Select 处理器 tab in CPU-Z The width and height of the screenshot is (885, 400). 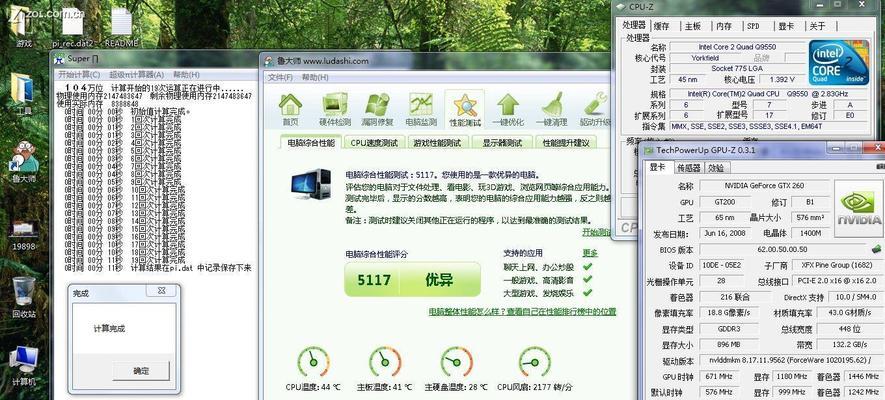634,25
